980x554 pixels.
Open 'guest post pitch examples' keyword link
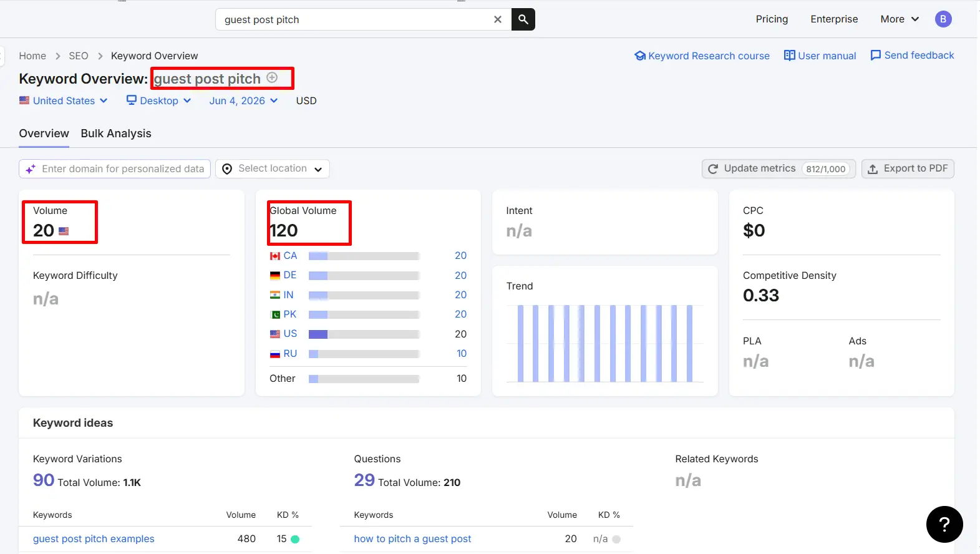pos(94,538)
